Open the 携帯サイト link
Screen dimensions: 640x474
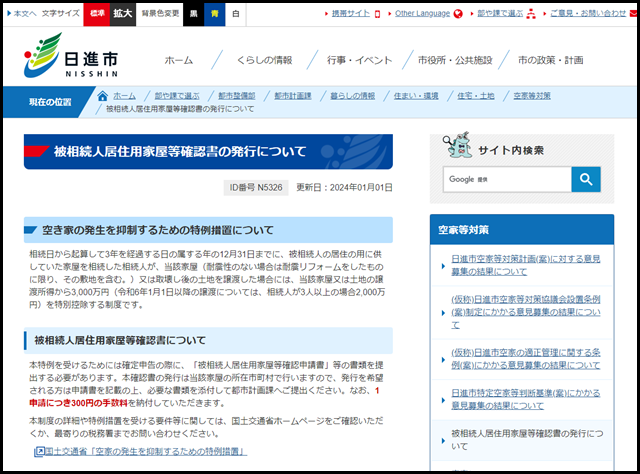(x=351, y=13)
